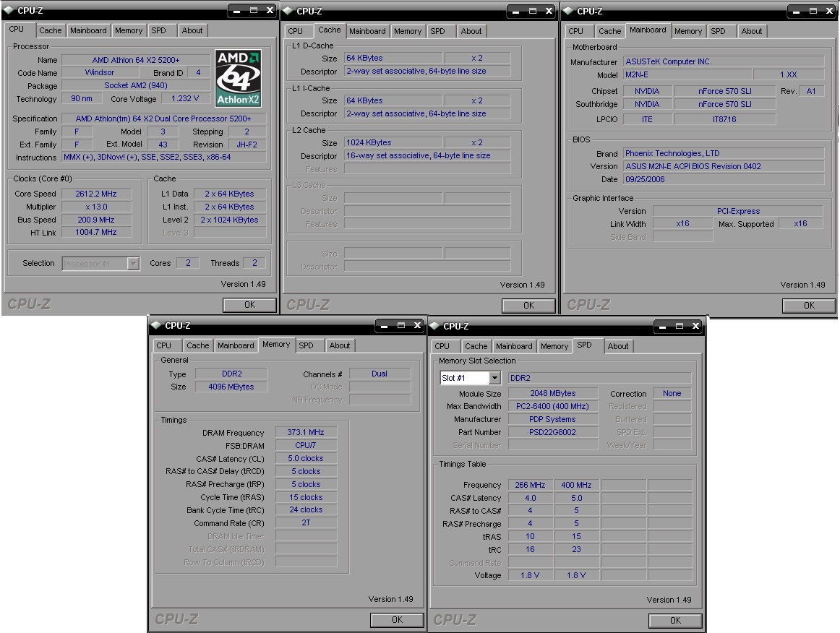The image size is (840, 633).
Task: Click OK in the Cache tab window
Action: 528,305
